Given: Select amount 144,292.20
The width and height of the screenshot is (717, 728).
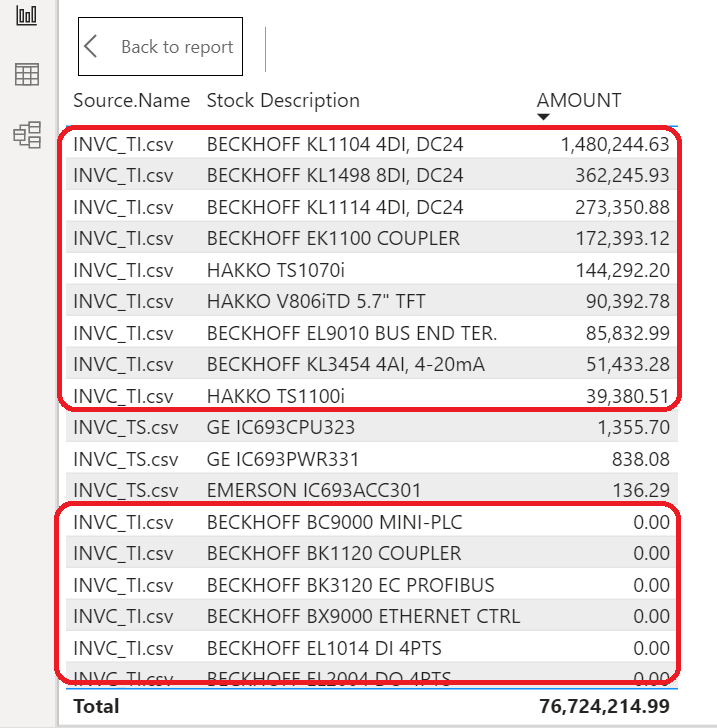Looking at the screenshot, I should (x=622, y=270).
